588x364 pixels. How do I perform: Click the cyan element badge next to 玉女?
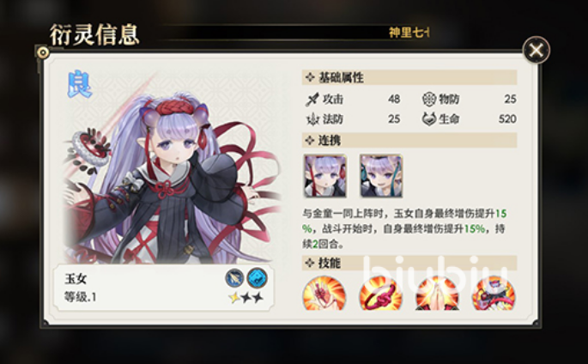258,278
